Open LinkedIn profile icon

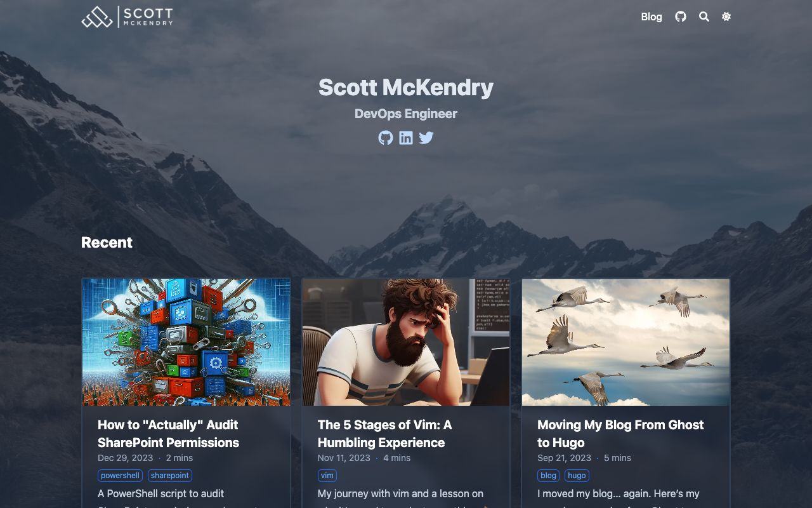[406, 138]
